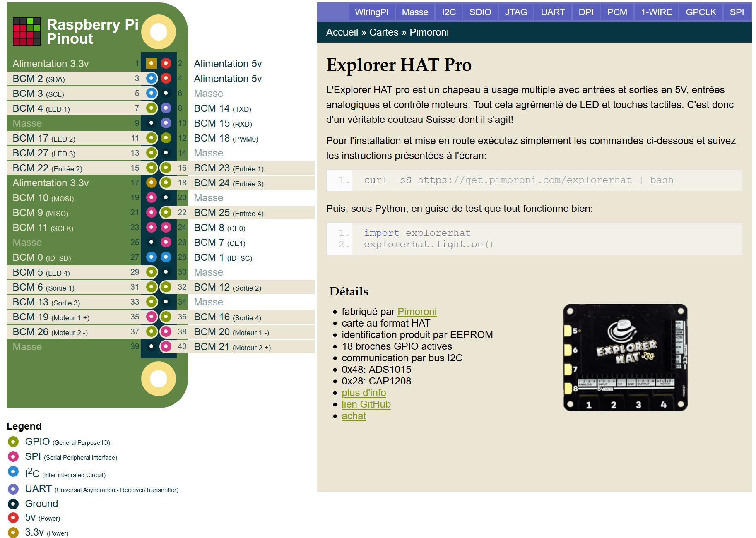Image resolution: width=756 pixels, height=538 pixels.
Task: Switch to the PCM tab
Action: pyautogui.click(x=617, y=12)
